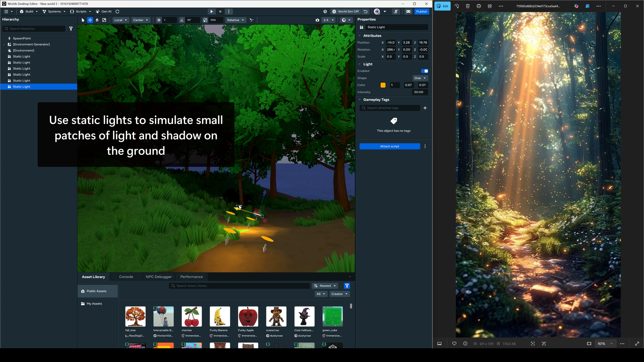644x362 pixels.
Task: Open the orange light color swatch
Action: (383, 85)
